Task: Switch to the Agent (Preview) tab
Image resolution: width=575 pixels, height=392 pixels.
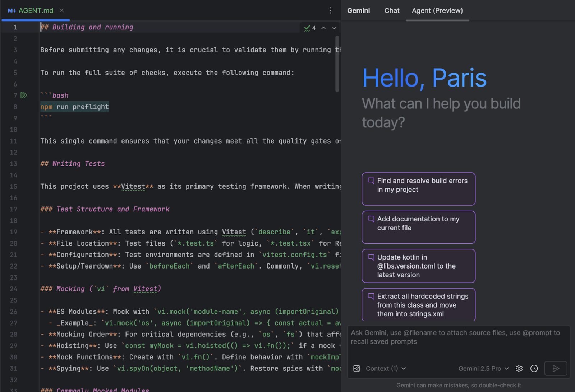Action: tap(437, 10)
